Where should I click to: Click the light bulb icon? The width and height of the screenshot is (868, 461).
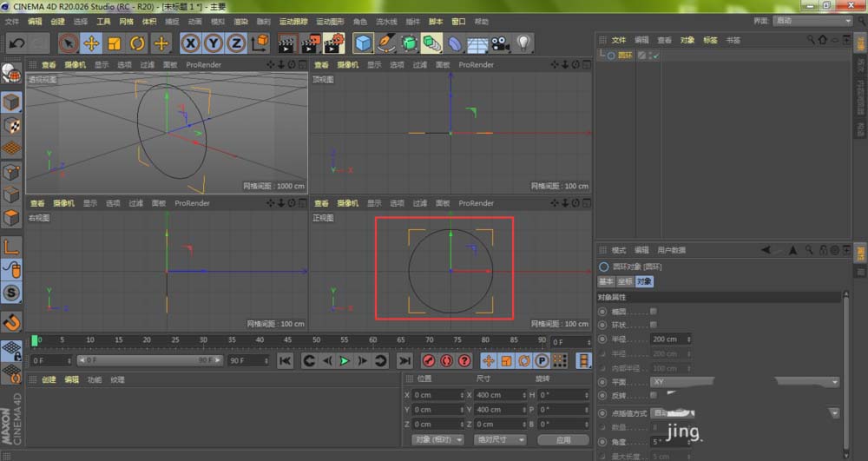click(523, 43)
